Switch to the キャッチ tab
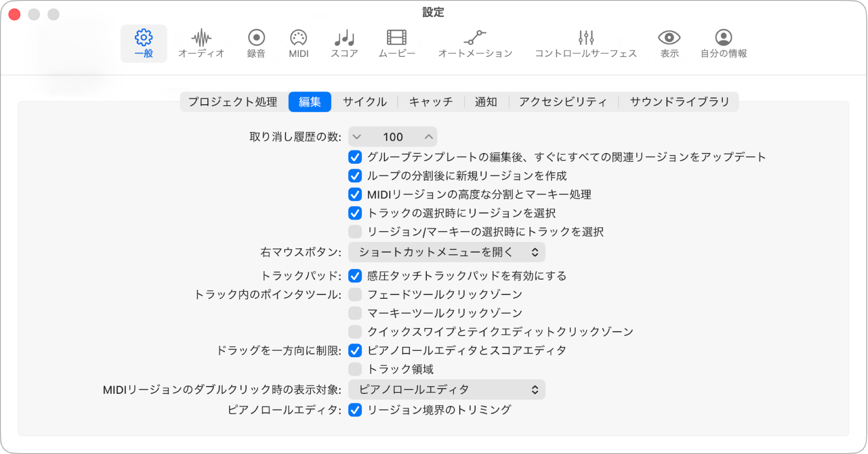The image size is (868, 454). coord(431,102)
